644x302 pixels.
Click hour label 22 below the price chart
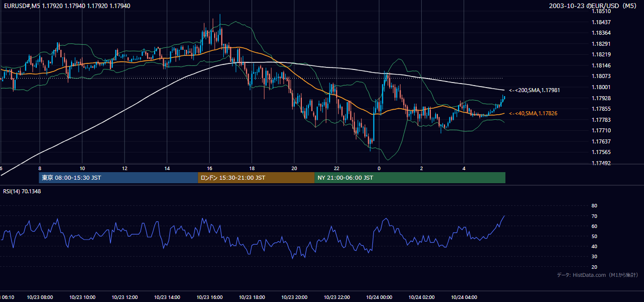point(337,169)
